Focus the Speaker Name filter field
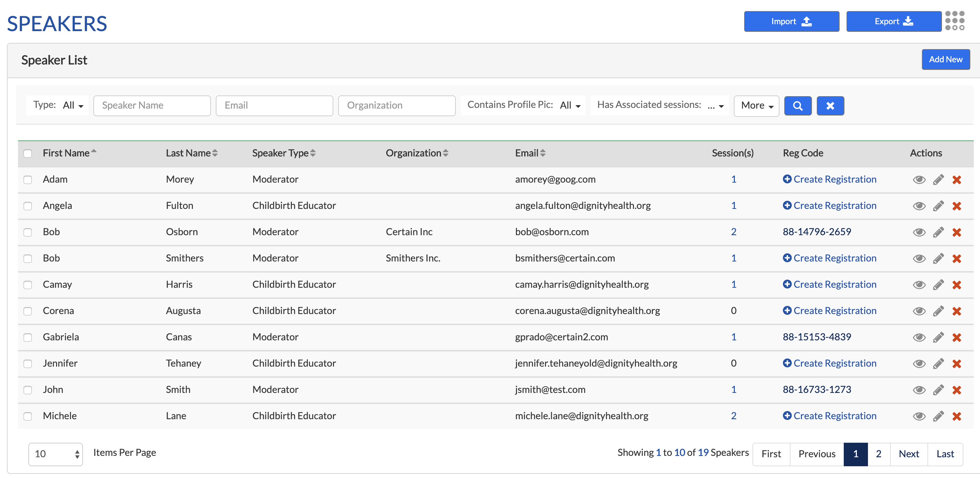Screen dimensions: 980x478 coord(152,105)
